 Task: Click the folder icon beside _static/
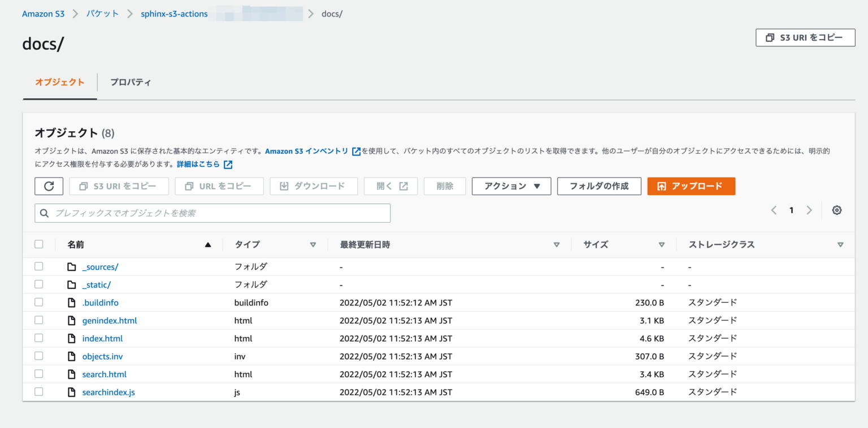(x=72, y=284)
